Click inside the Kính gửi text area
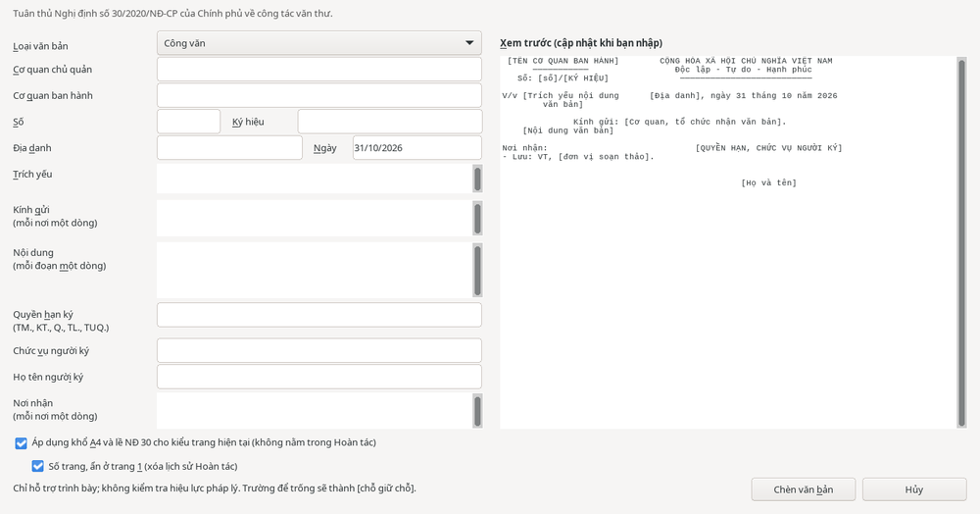 315,218
